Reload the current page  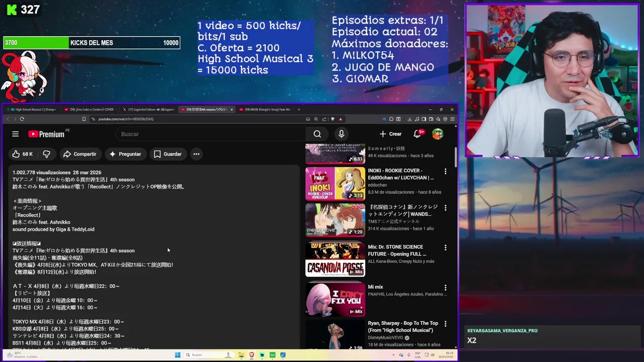pyautogui.click(x=22, y=119)
